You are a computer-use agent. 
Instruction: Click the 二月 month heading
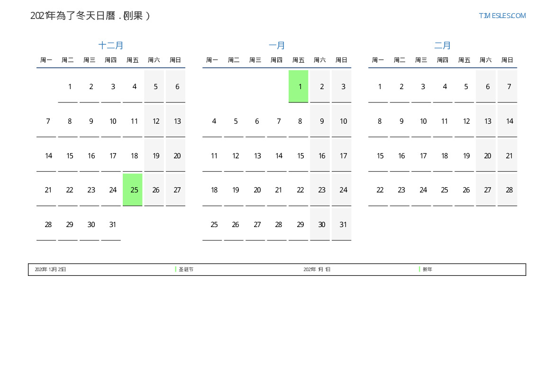(x=443, y=46)
